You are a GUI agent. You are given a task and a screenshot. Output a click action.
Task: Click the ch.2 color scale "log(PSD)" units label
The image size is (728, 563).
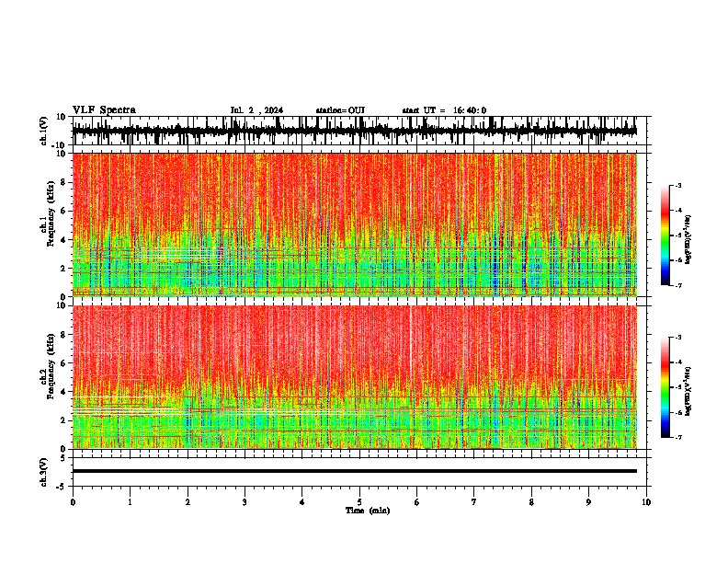pos(688,392)
